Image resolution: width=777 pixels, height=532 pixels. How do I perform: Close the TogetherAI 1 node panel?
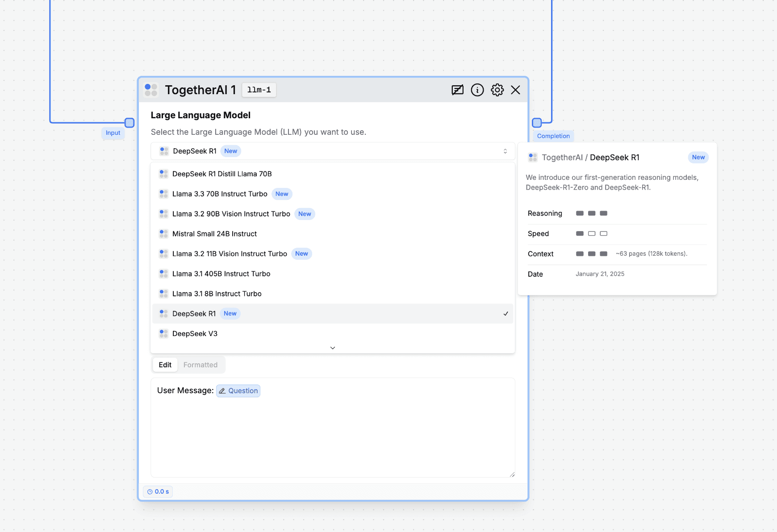pyautogui.click(x=515, y=90)
